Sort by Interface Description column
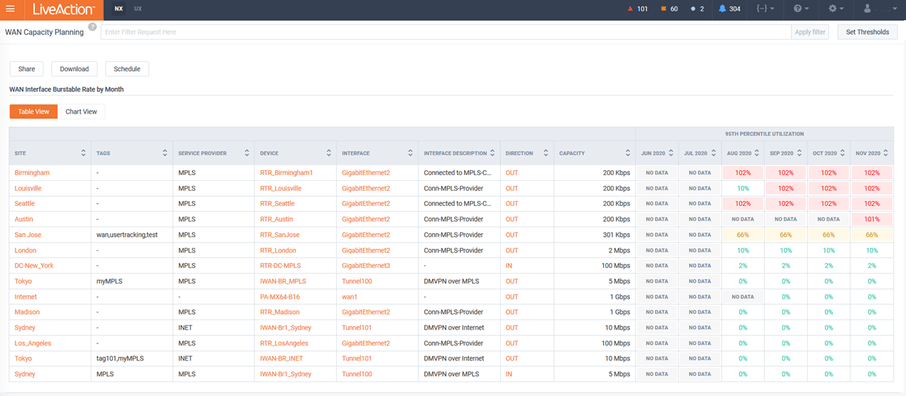The image size is (906, 396). 492,153
